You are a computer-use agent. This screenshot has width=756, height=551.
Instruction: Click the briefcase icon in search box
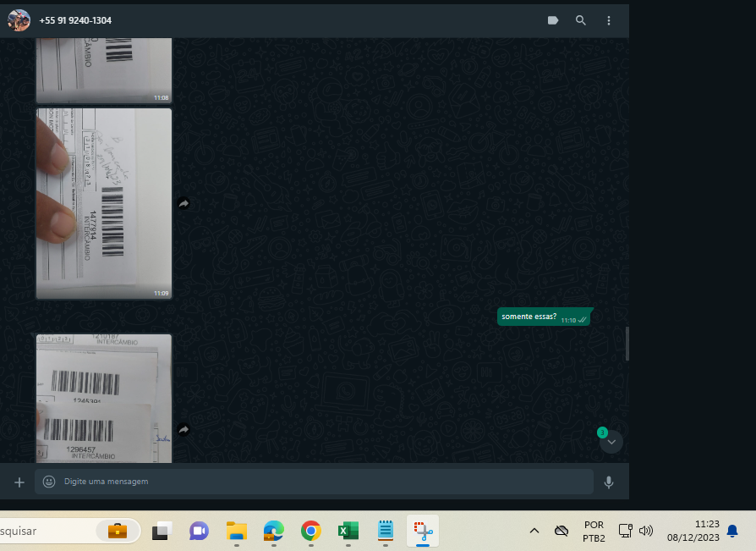pos(118,531)
